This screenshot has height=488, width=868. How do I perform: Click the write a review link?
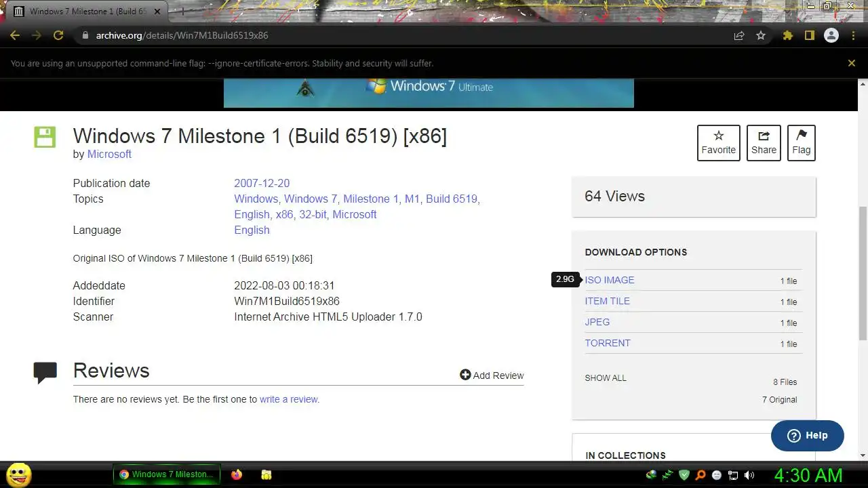(x=290, y=399)
